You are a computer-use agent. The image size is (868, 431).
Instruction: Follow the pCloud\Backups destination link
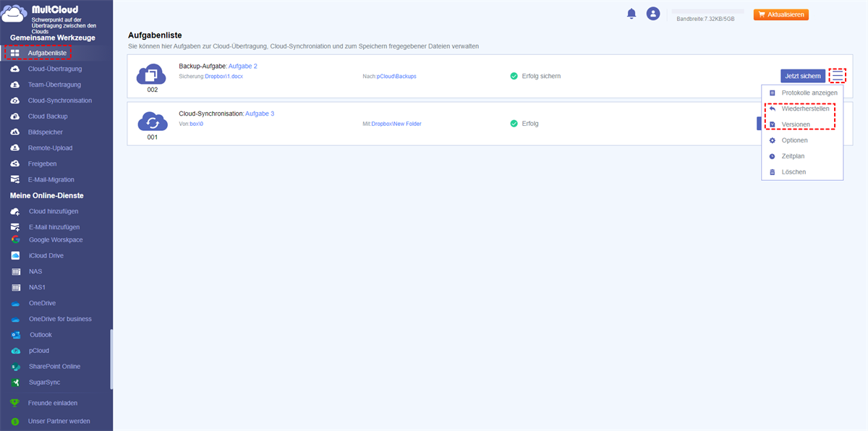[396, 76]
